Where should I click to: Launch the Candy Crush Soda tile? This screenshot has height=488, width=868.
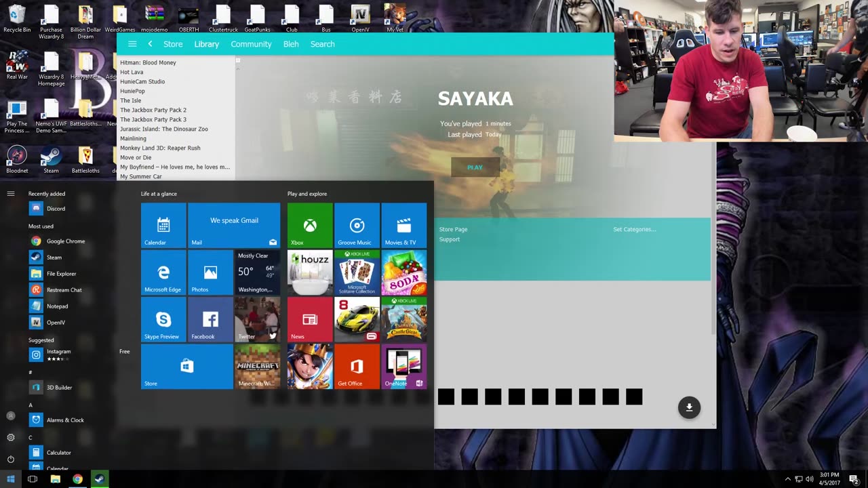[404, 272]
